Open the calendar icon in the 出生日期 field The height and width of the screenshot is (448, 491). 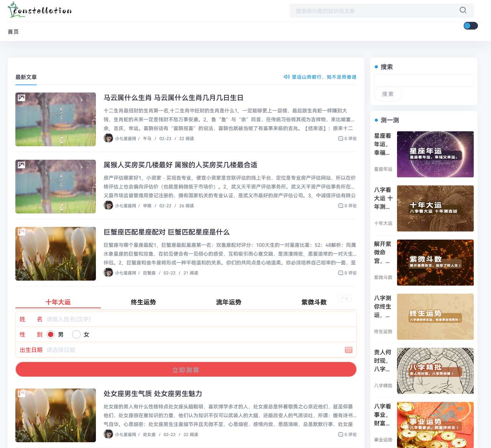[349, 350]
